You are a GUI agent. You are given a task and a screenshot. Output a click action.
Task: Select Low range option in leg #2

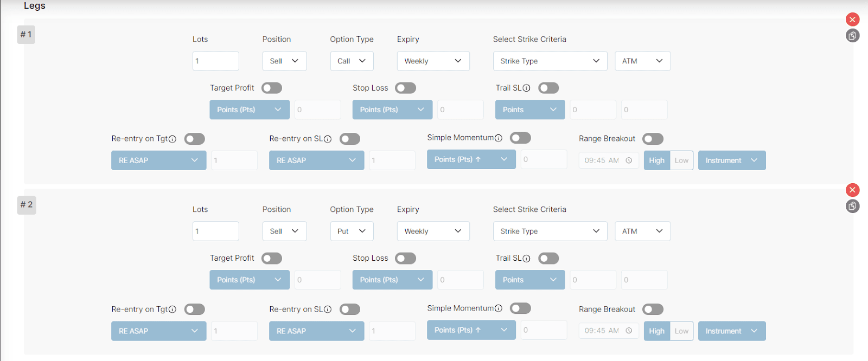(681, 331)
